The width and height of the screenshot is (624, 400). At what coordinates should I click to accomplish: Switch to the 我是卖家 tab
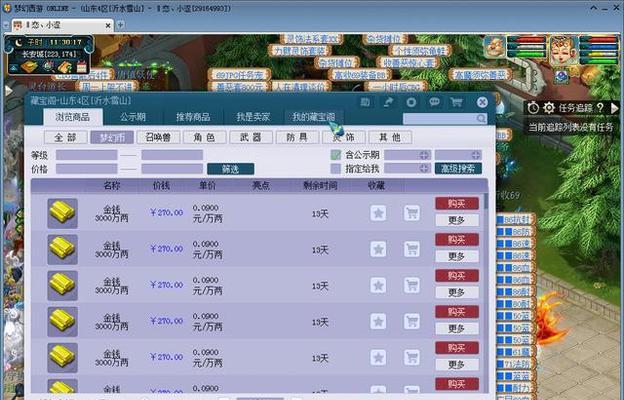tap(253, 117)
